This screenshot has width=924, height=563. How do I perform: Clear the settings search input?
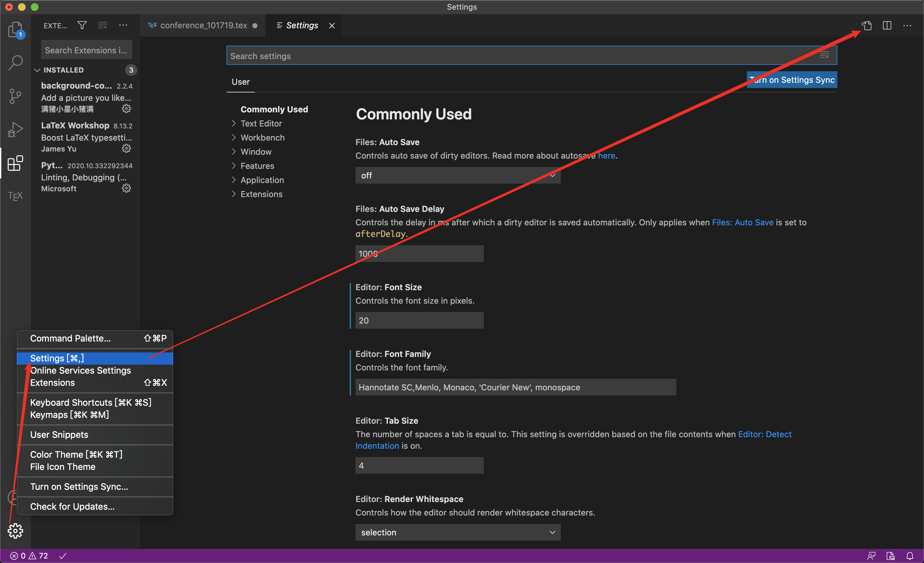(x=824, y=56)
